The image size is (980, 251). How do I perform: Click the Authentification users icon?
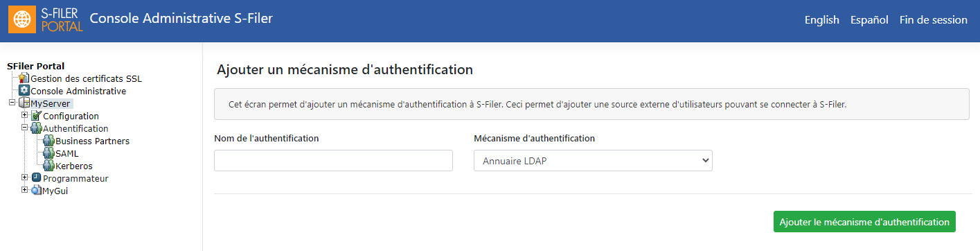coord(37,128)
